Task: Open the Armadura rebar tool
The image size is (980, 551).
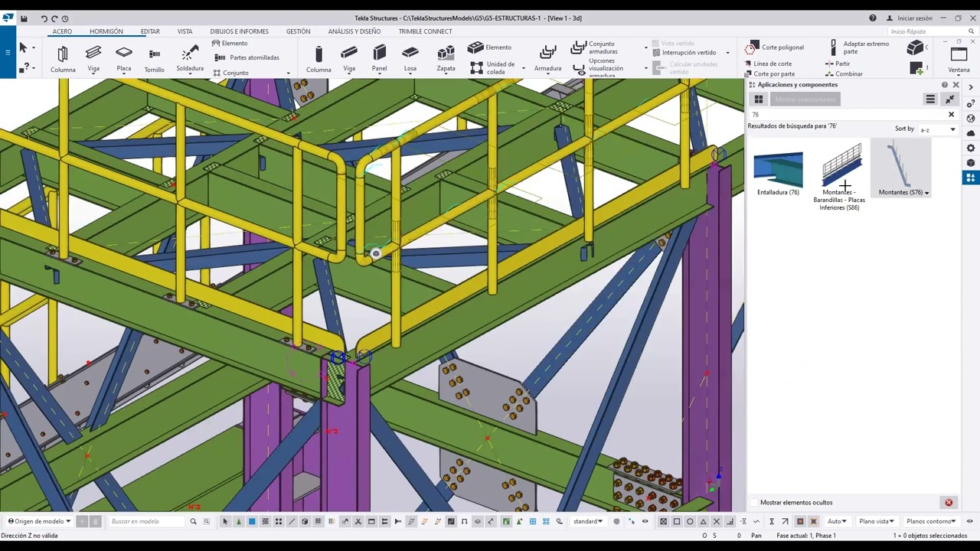Action: click(x=547, y=59)
